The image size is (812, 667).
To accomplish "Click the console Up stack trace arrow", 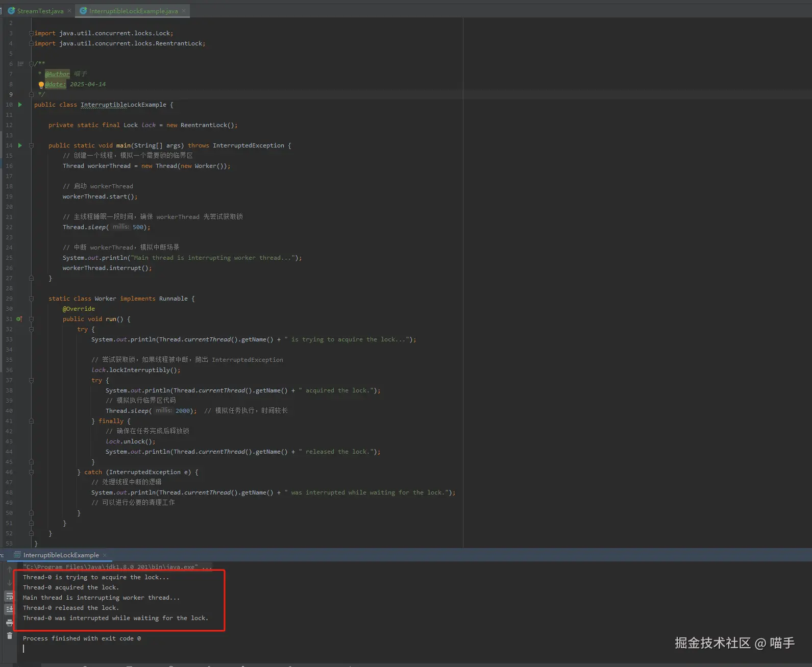I will coord(9,570).
